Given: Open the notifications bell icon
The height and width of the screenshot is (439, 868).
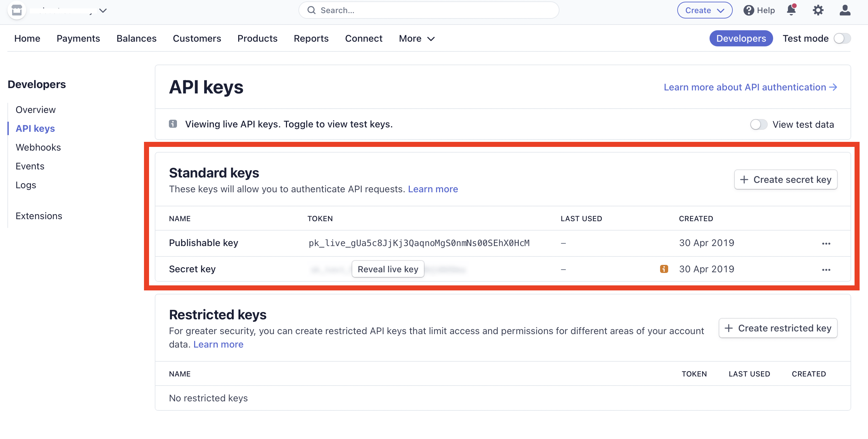Looking at the screenshot, I should coord(791,10).
